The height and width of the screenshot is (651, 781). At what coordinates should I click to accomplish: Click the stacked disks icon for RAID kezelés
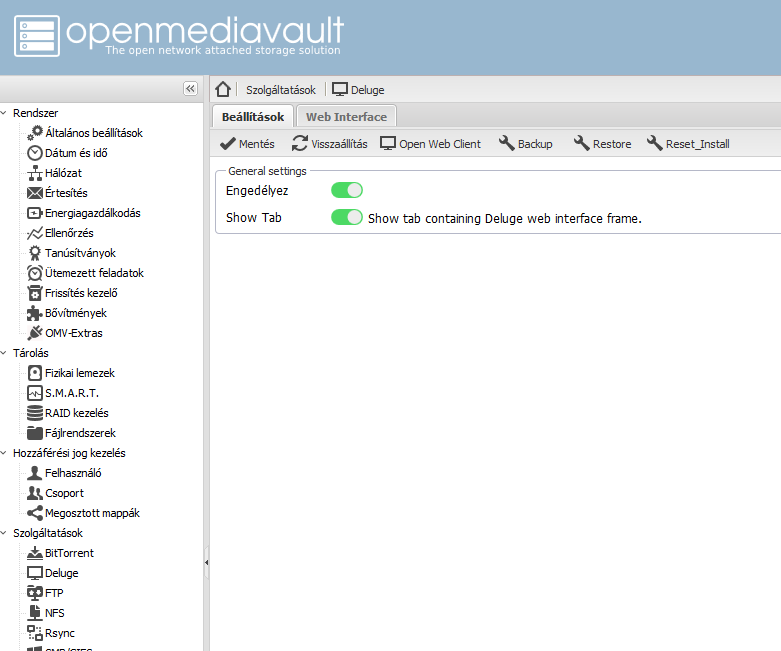pyautogui.click(x=35, y=413)
